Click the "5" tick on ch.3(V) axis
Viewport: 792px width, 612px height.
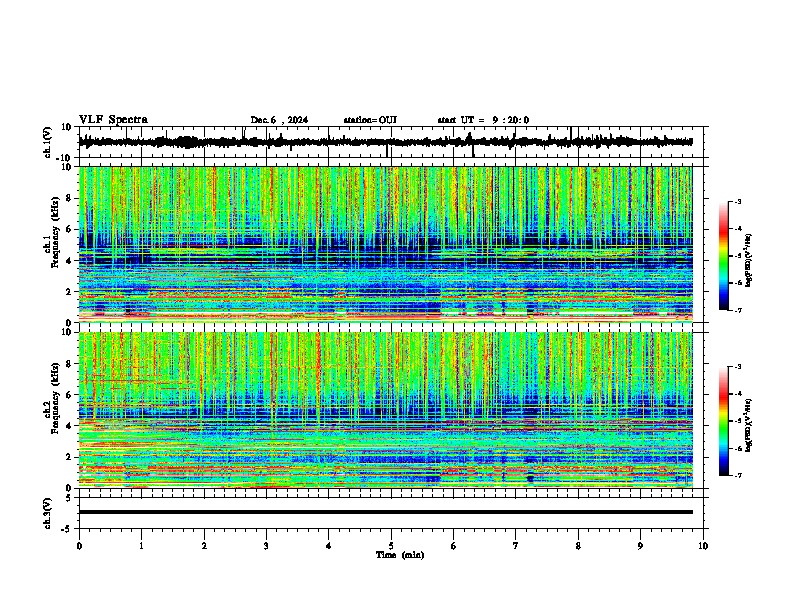click(x=70, y=498)
